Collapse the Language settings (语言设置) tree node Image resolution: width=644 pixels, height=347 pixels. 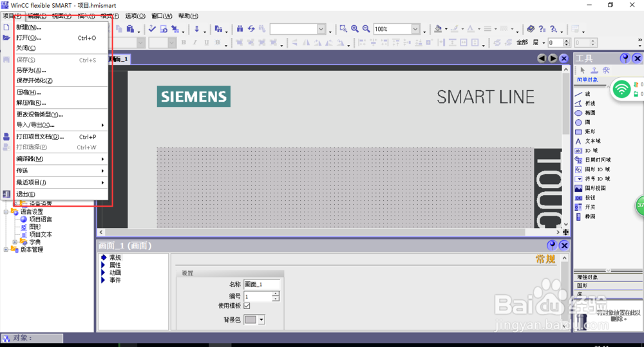coord(6,212)
